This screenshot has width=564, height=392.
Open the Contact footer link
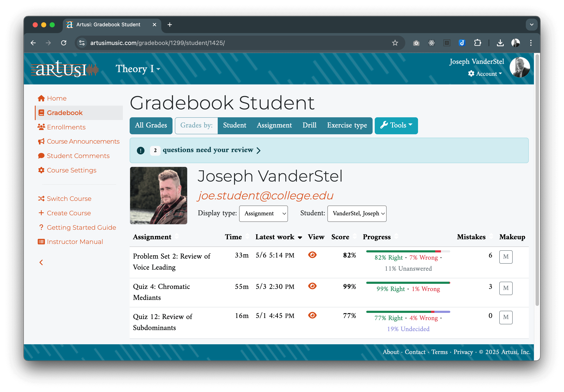[415, 352]
